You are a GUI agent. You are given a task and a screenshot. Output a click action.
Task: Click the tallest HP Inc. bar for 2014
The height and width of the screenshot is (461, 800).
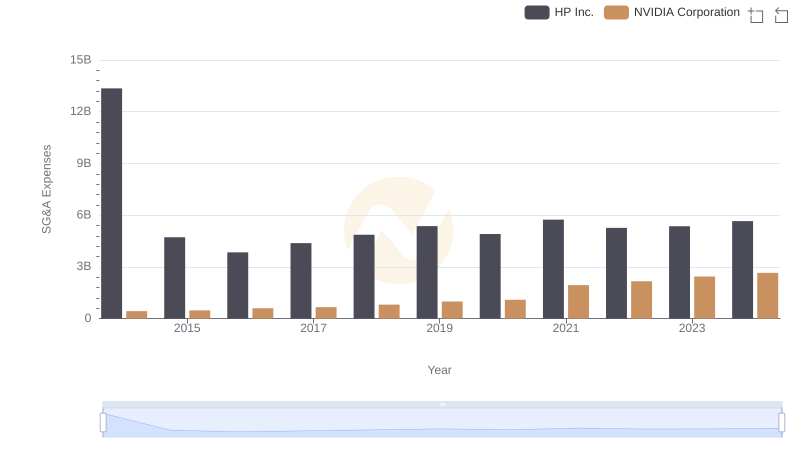pos(112,203)
